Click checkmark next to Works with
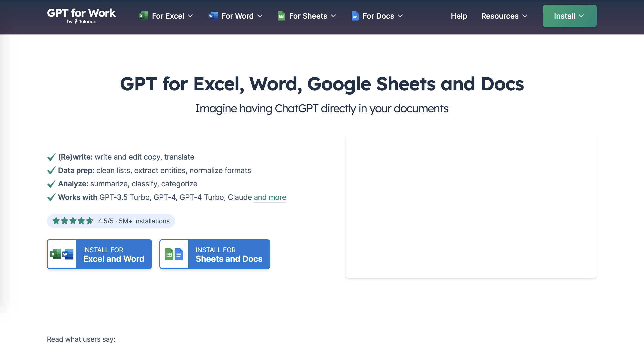The image size is (644, 348). pyautogui.click(x=51, y=197)
